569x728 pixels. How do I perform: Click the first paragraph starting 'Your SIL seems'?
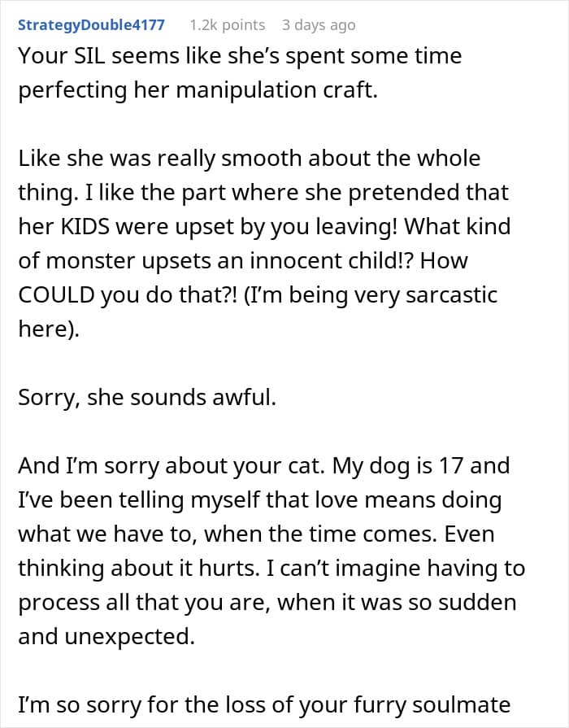[x=240, y=72]
